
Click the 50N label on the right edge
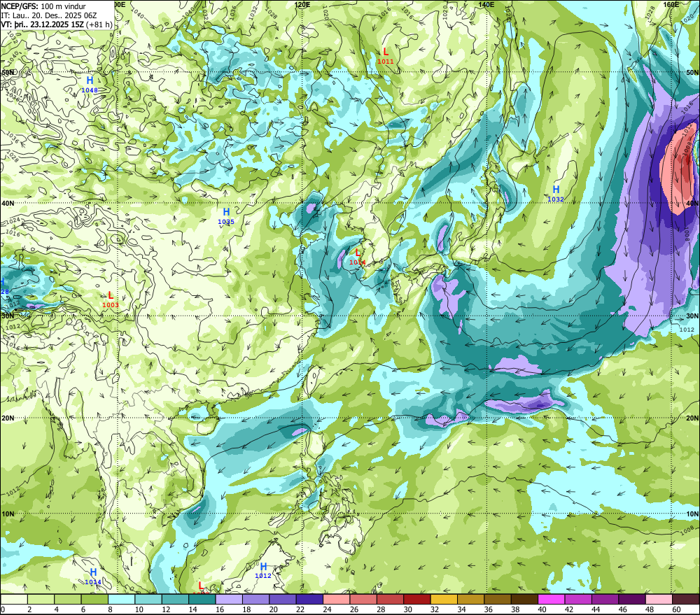click(x=692, y=72)
